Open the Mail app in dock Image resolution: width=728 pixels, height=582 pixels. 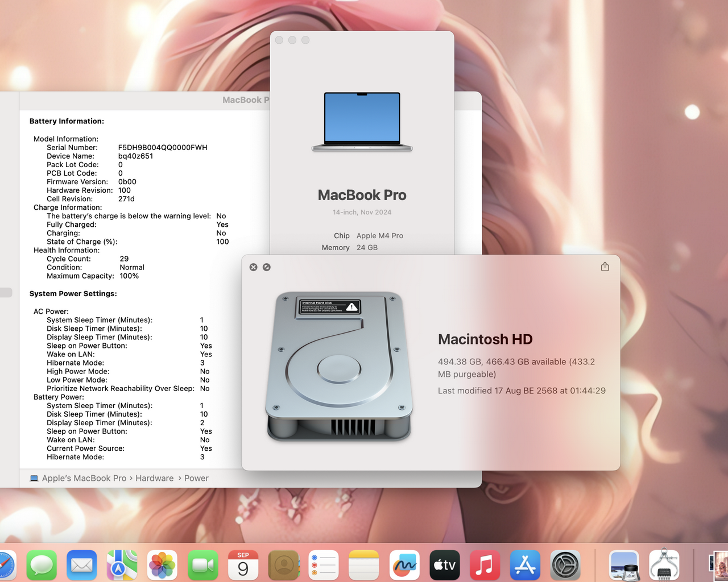[82, 566]
